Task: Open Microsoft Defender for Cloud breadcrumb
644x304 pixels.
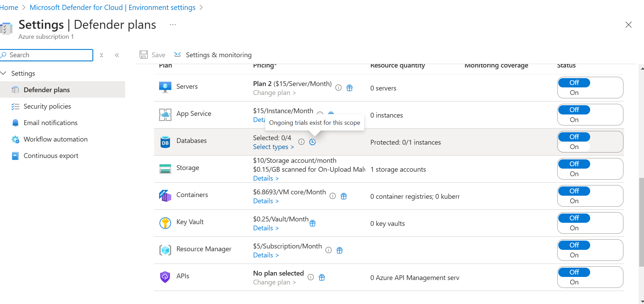Action: point(112,8)
